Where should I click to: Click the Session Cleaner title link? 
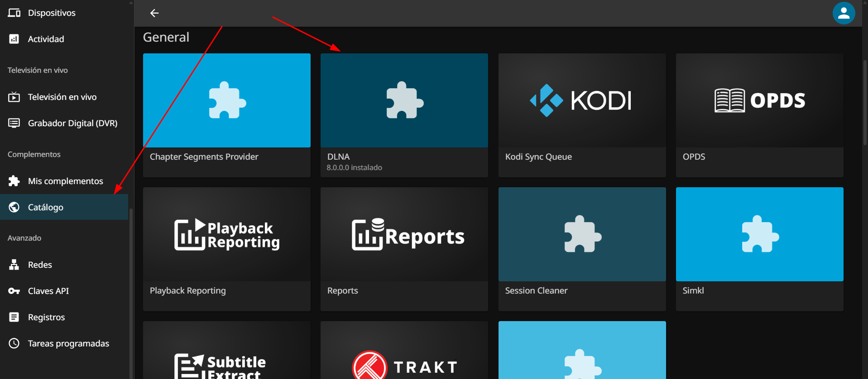(x=536, y=290)
